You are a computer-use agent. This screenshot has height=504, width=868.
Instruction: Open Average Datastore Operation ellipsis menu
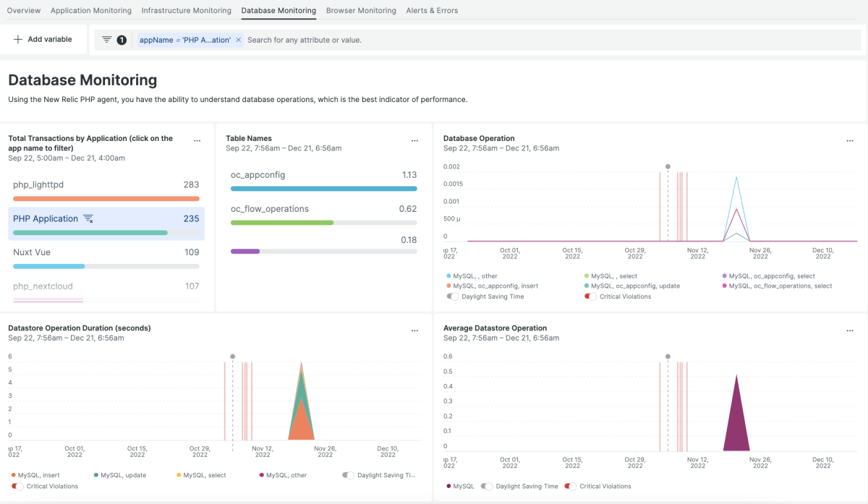click(850, 330)
